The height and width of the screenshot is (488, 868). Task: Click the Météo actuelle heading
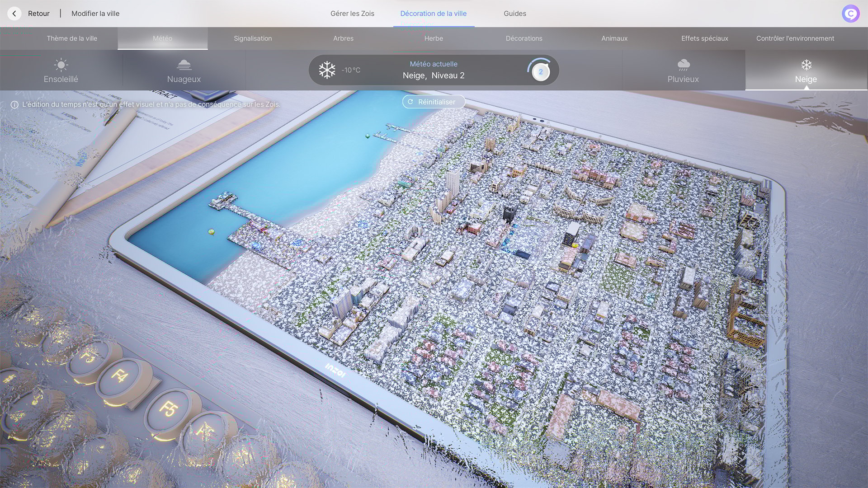[434, 64]
